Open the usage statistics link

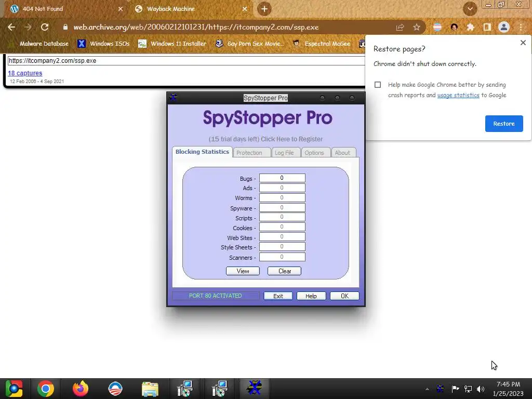pyautogui.click(x=458, y=96)
